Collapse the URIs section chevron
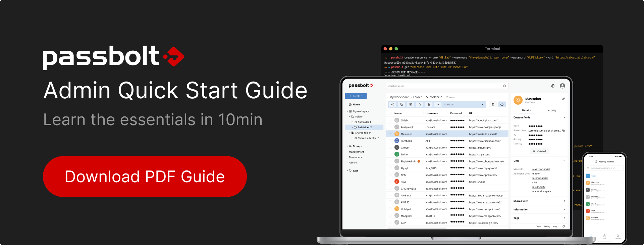The width and height of the screenshot is (644, 245). point(564,161)
